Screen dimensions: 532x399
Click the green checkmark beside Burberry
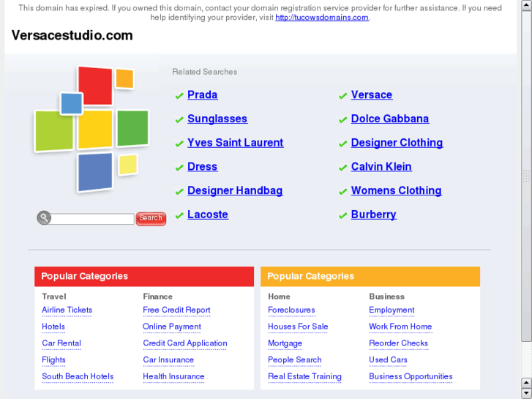pos(343,216)
